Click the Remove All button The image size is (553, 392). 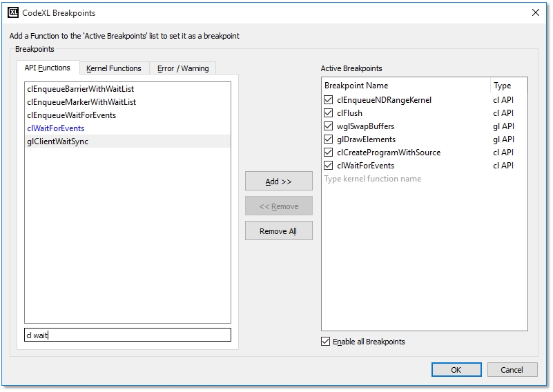click(279, 231)
